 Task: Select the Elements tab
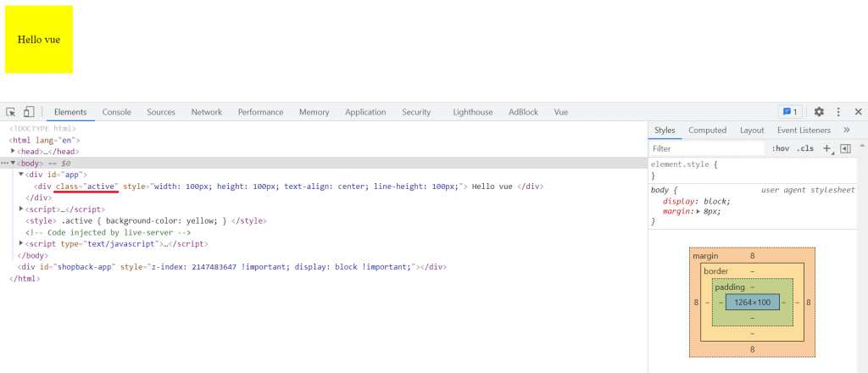click(x=70, y=112)
